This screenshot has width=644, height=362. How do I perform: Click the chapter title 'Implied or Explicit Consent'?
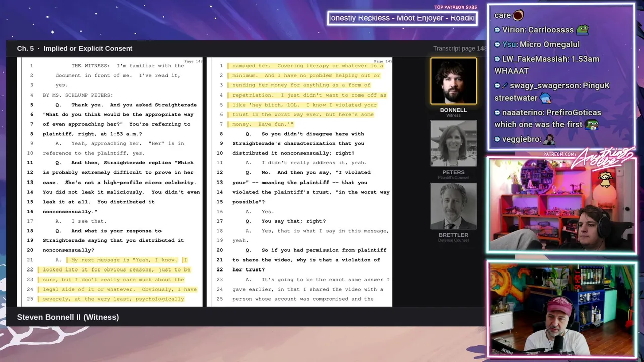88,48
